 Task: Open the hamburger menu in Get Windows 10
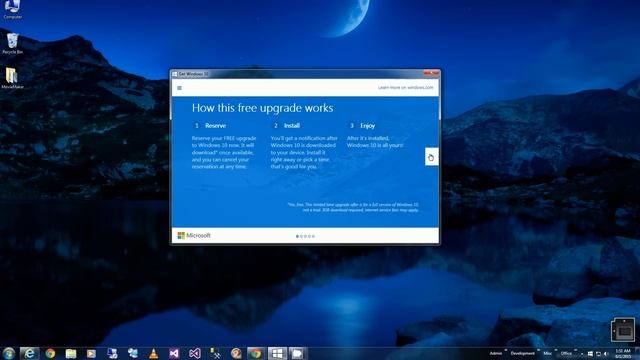(x=179, y=88)
